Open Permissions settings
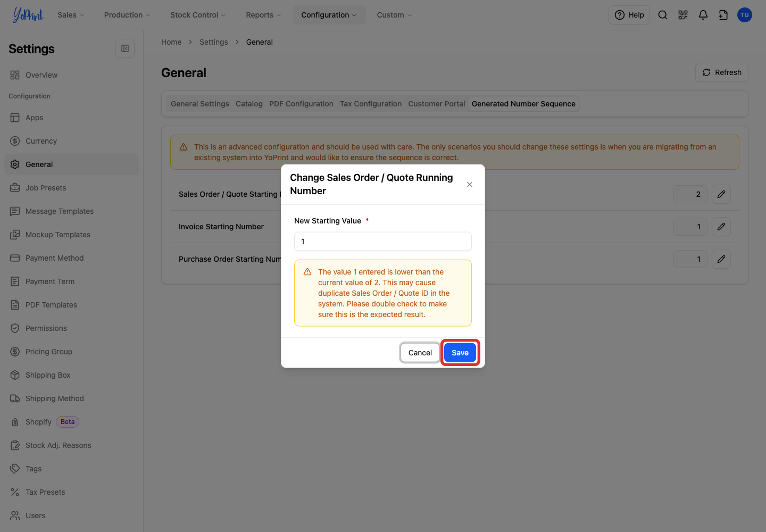Viewport: 766px width, 532px height. [71, 328]
